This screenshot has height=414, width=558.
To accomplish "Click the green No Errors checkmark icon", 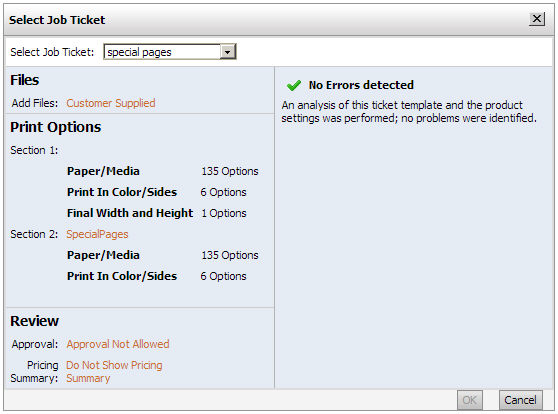I will point(294,85).
